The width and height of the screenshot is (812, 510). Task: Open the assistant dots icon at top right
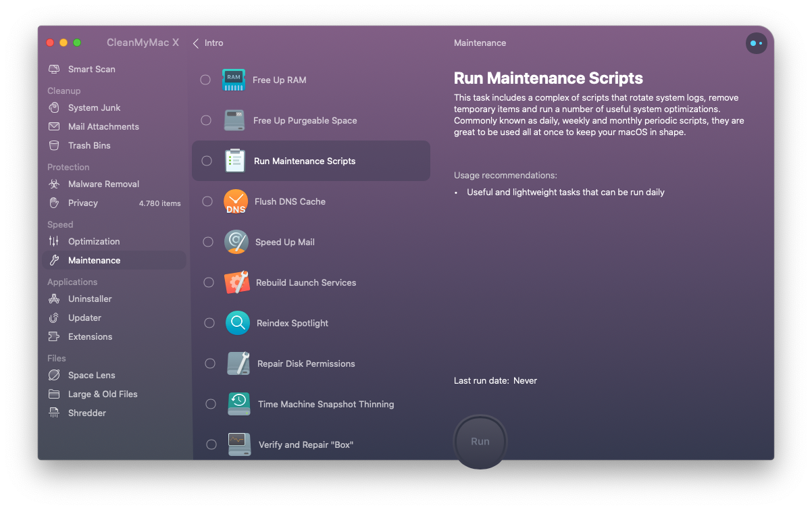pyautogui.click(x=756, y=43)
